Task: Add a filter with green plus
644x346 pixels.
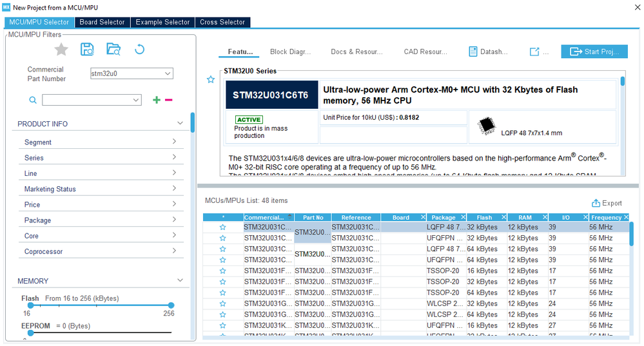Action: (157, 100)
